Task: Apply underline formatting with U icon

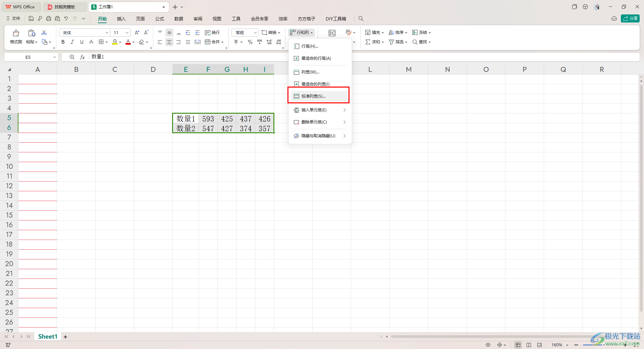Action: [82, 42]
